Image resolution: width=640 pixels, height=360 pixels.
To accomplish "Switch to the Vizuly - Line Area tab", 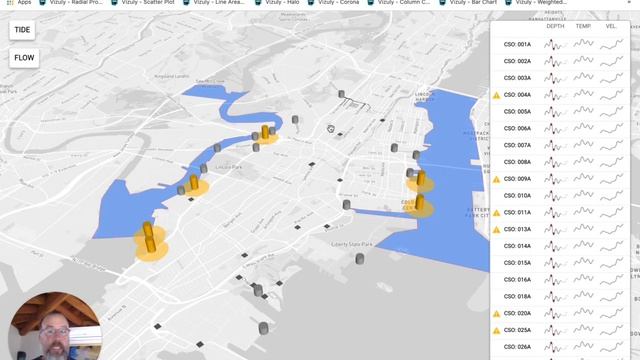I will tap(213, 2).
